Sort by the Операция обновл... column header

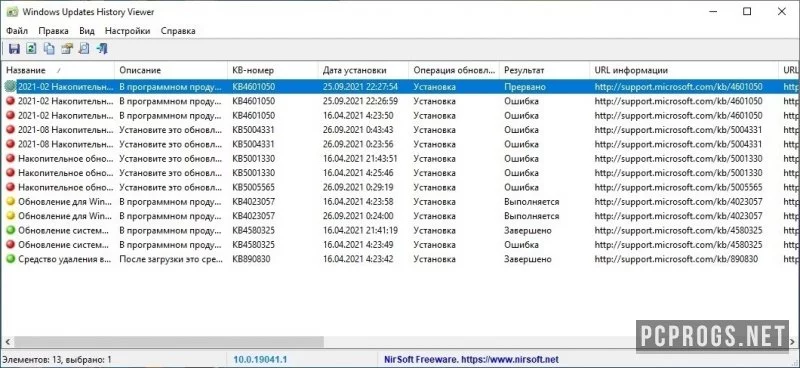[x=454, y=70]
